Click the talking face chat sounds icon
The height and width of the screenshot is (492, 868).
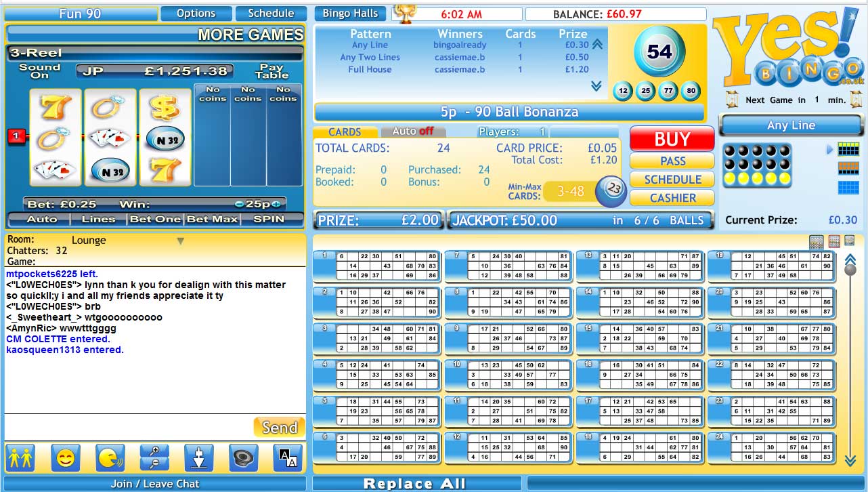point(110,457)
